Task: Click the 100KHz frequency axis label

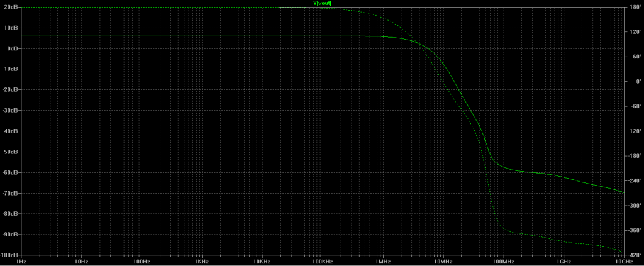Action: 322,262
